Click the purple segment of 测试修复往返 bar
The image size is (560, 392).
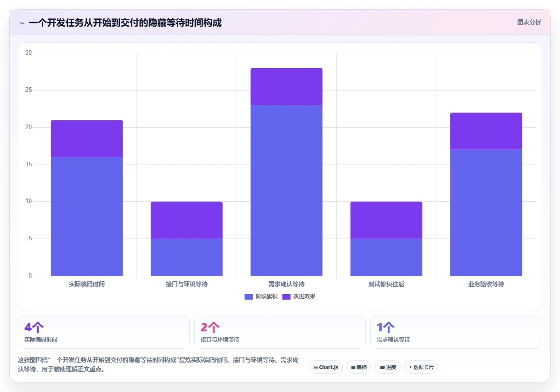(386, 220)
